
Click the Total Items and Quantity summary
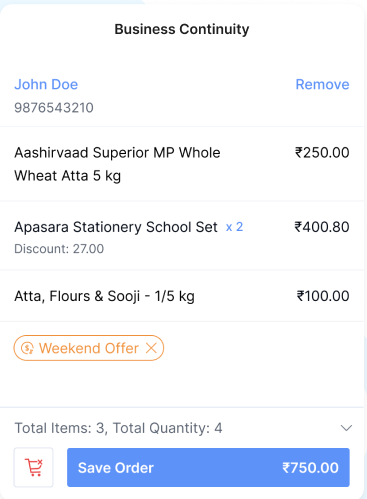(x=118, y=428)
